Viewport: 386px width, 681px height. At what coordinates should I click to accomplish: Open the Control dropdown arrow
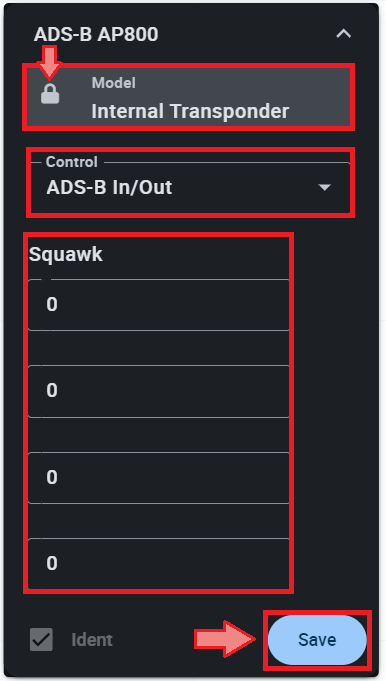(x=324, y=187)
